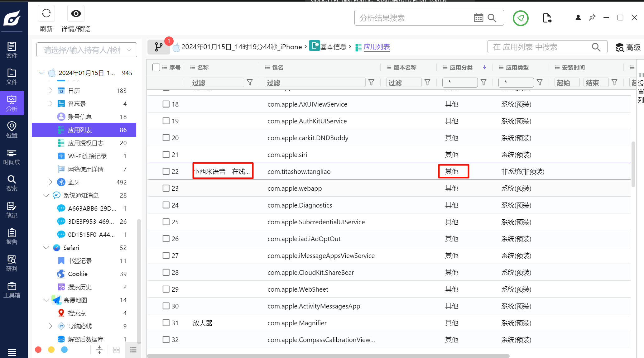
Task: Collapse the Safari tree node
Action: point(46,248)
